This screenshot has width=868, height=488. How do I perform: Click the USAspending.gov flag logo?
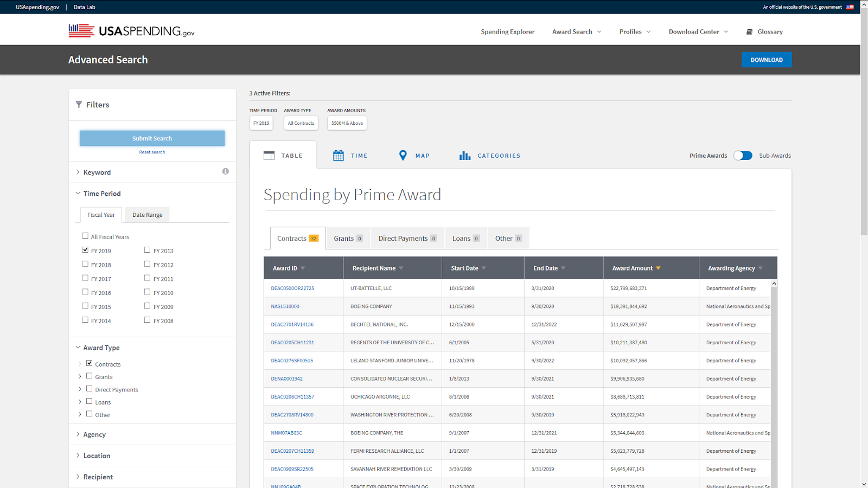(x=81, y=31)
